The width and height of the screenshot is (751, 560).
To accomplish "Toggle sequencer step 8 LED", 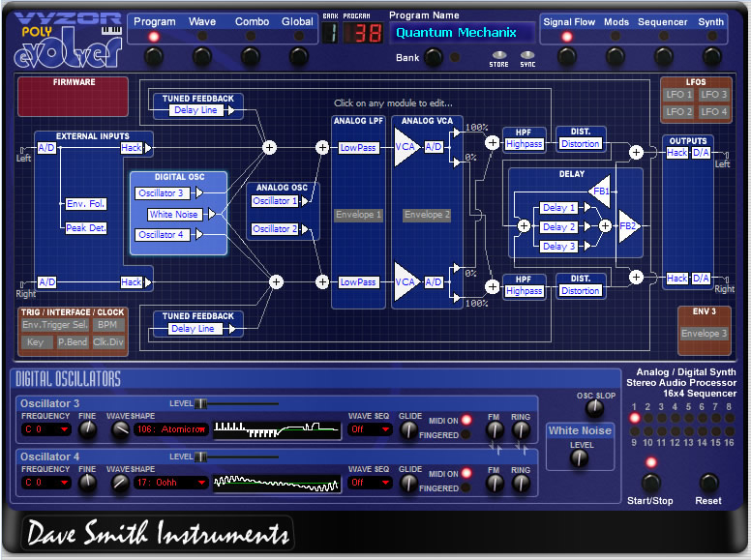I will coord(729,418).
